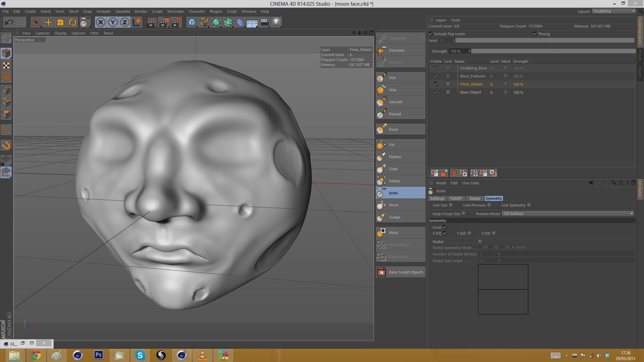
Task: Click the layer Strength slider bar
Action: [553, 51]
